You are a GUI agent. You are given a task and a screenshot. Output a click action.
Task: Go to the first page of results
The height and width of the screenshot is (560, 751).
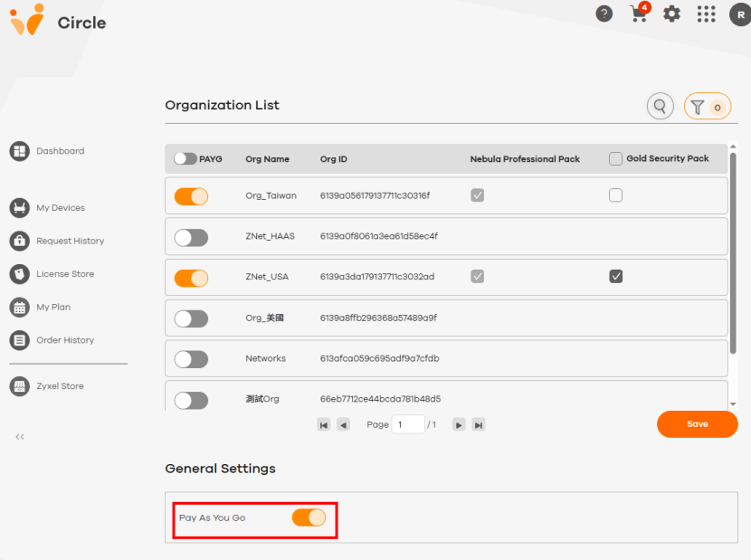pyautogui.click(x=324, y=425)
